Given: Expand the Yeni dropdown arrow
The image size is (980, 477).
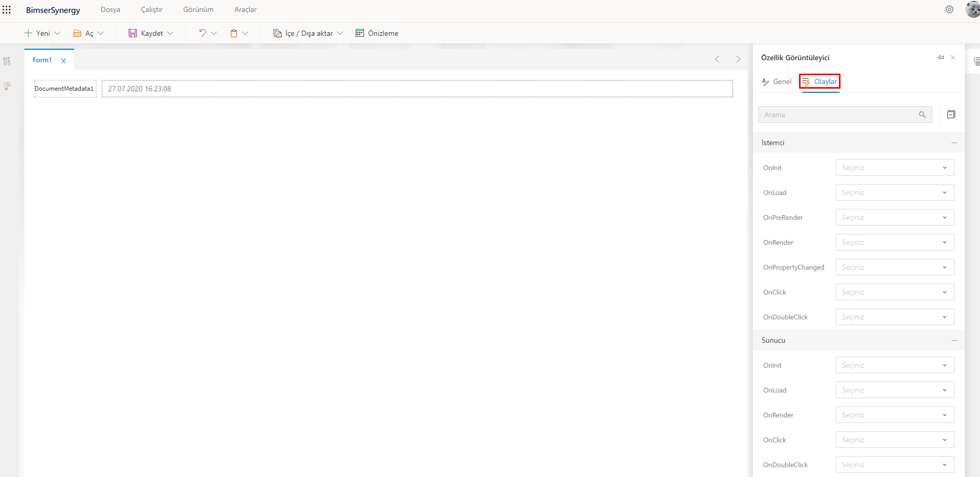Looking at the screenshot, I should [x=58, y=33].
